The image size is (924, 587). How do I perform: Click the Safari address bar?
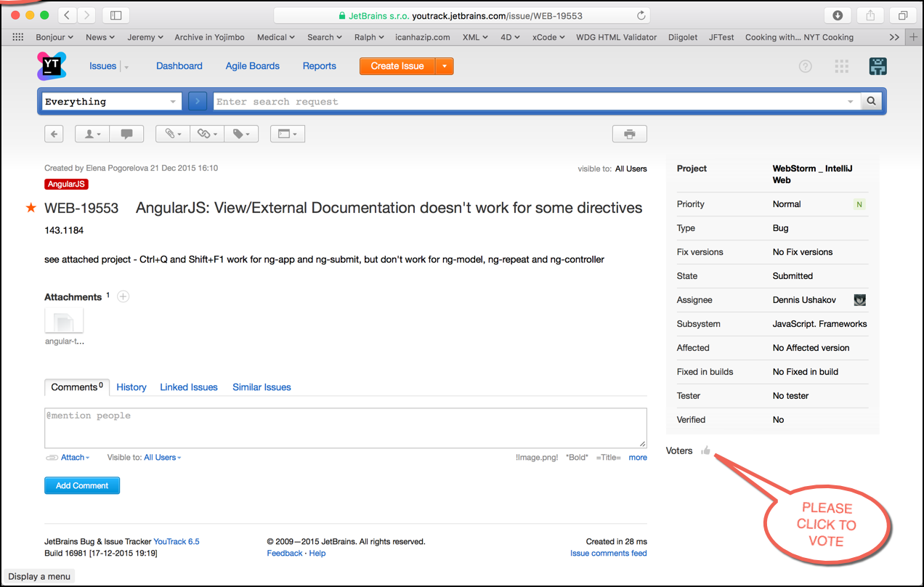(x=461, y=15)
